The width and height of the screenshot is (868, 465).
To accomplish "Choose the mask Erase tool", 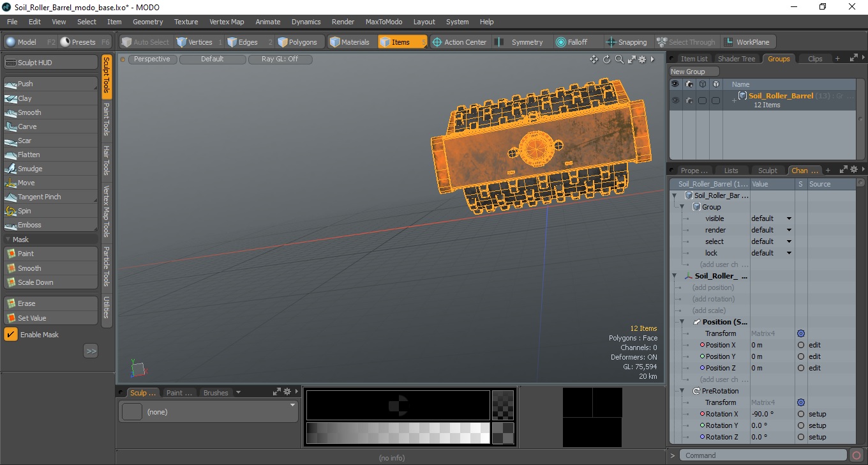I will 50,303.
